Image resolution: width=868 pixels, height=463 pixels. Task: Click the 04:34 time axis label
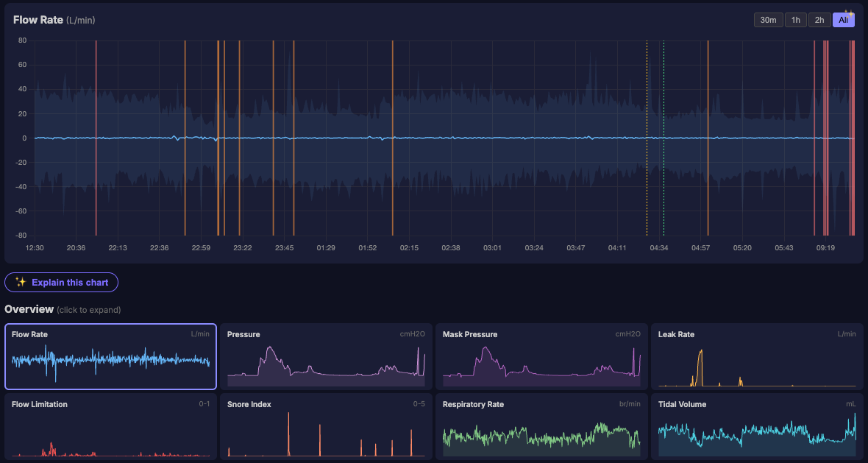[x=659, y=247]
